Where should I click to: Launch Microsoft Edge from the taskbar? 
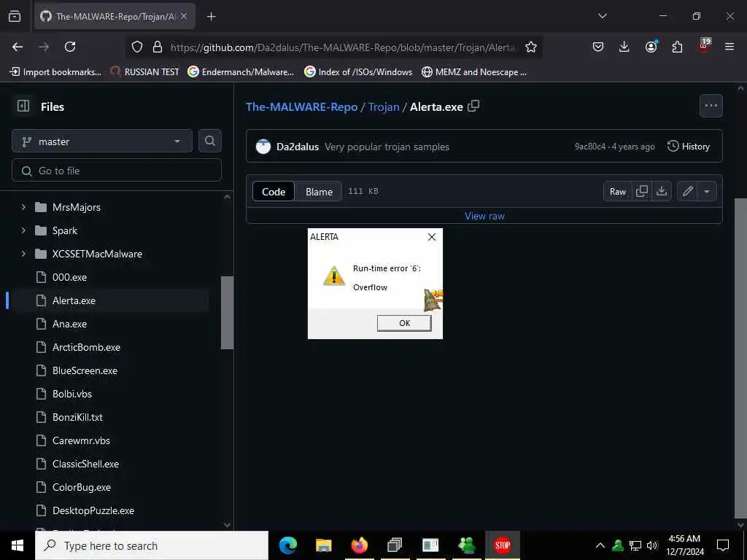click(288, 545)
